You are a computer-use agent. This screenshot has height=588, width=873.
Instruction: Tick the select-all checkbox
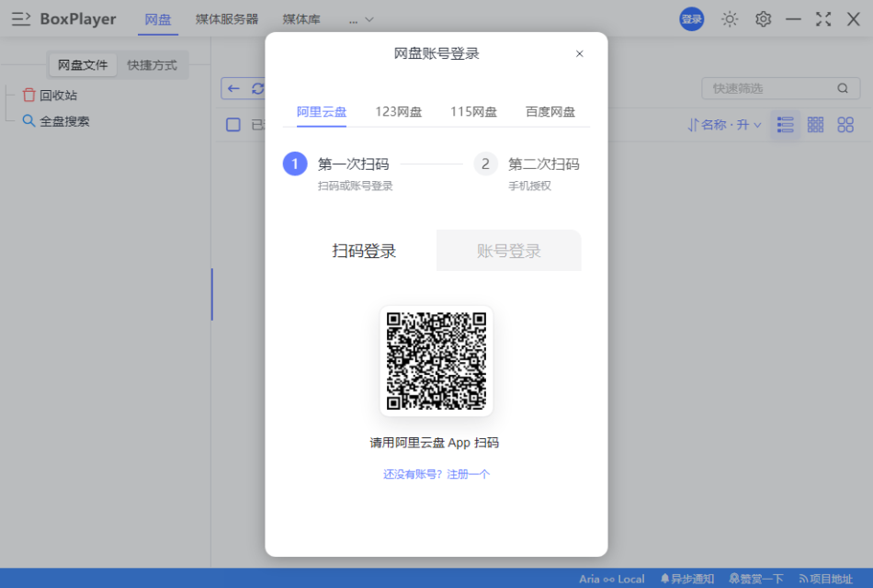click(233, 125)
